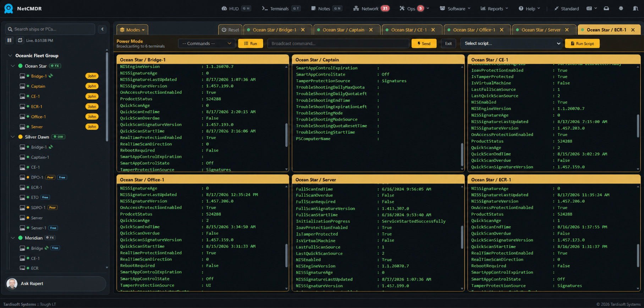Screen dimensions: 644x308
Task: Collapse the Ocean Star ship node
Action: click(x=13, y=66)
